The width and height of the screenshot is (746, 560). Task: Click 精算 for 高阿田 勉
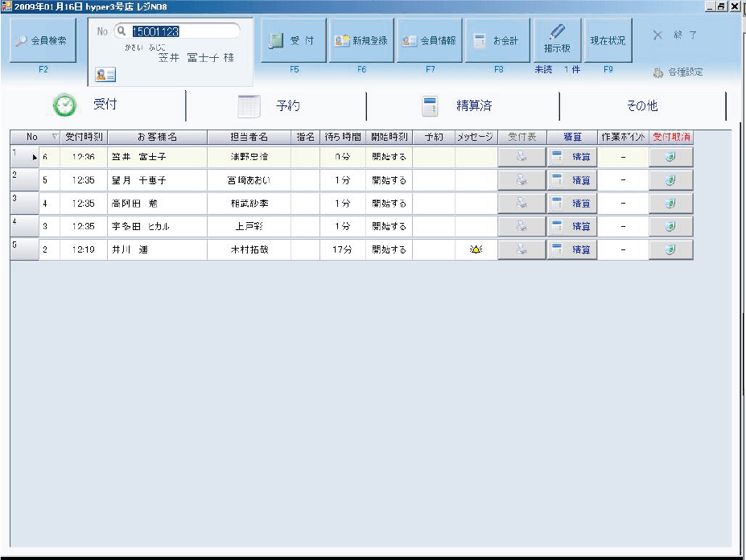point(572,204)
